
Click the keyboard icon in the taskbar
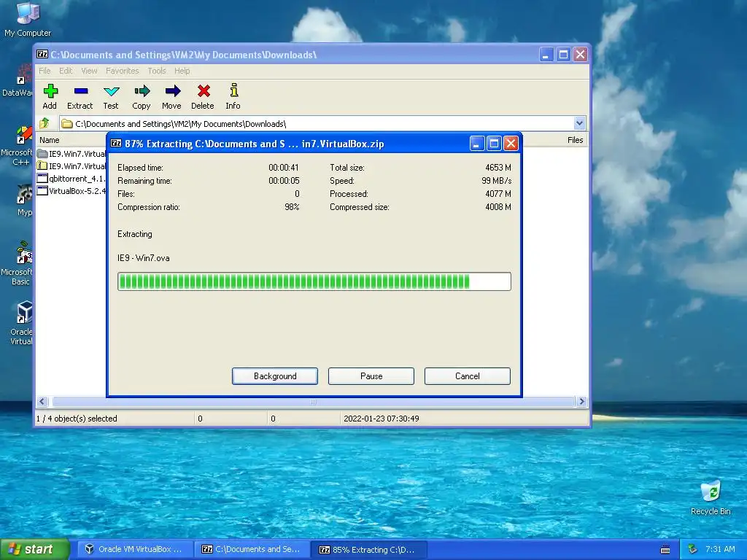665,550
